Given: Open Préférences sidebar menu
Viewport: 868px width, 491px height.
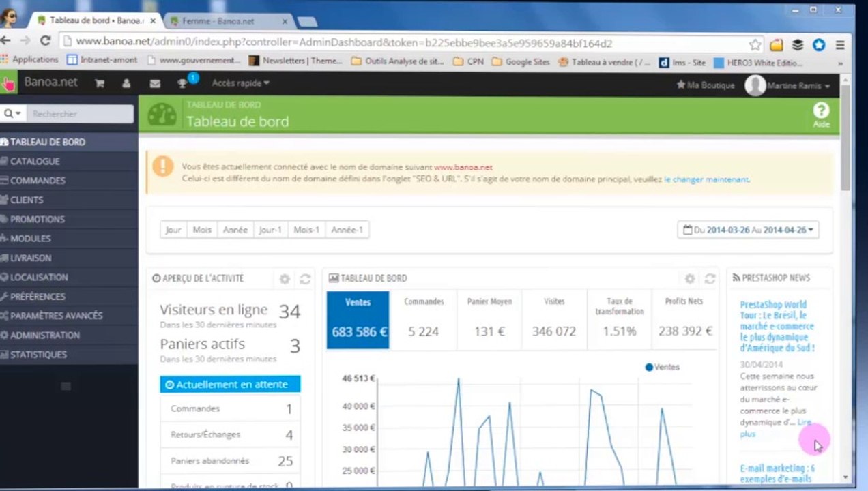Looking at the screenshot, I should pyautogui.click(x=69, y=297).
